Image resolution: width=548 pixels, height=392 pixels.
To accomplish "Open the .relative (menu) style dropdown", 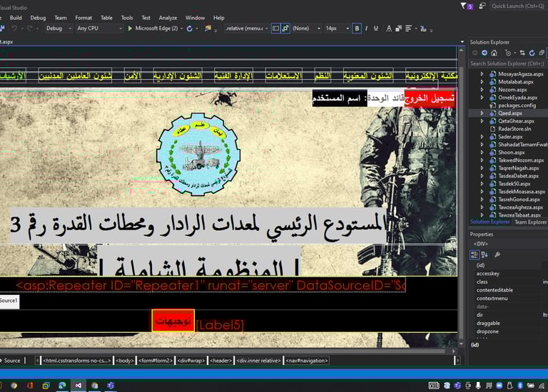I will coord(246,29).
